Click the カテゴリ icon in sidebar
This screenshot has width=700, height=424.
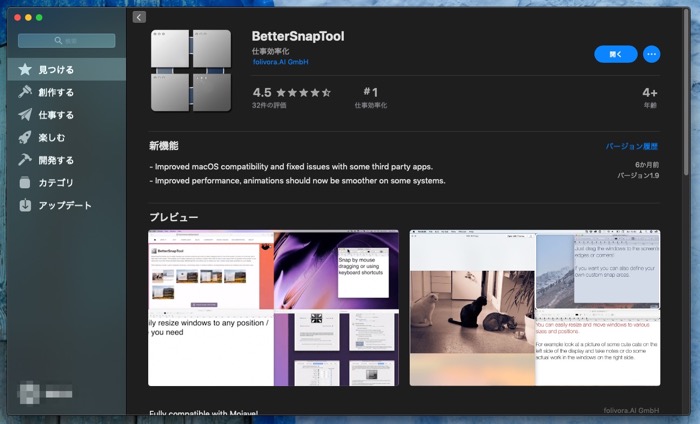pos(25,182)
